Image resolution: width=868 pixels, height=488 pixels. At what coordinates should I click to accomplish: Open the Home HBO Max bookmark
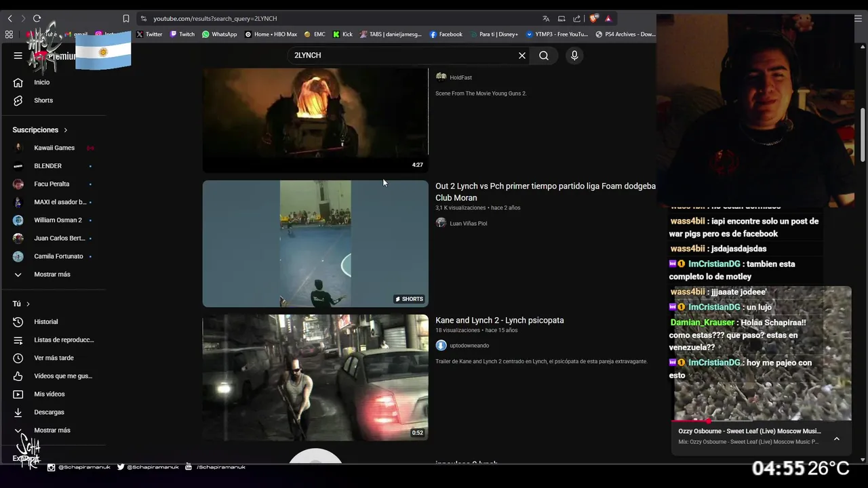pyautogui.click(x=271, y=34)
